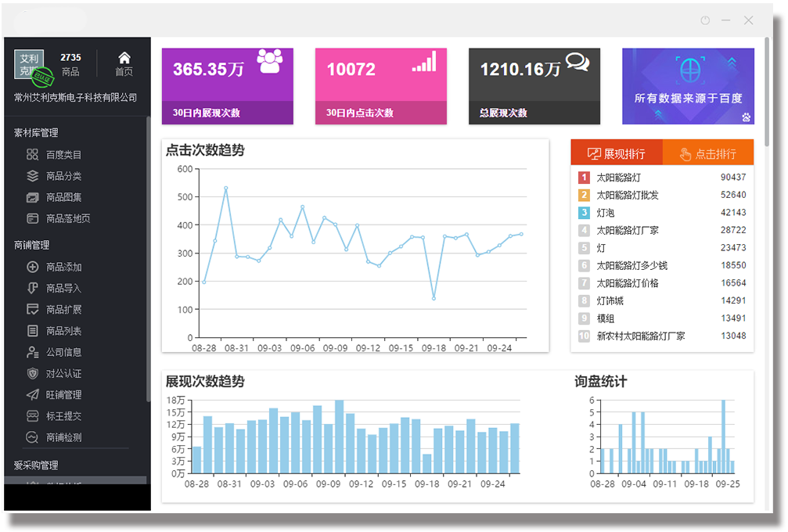Open 商品导入 import icon
This screenshot has height=532, width=788.
pos(33,288)
